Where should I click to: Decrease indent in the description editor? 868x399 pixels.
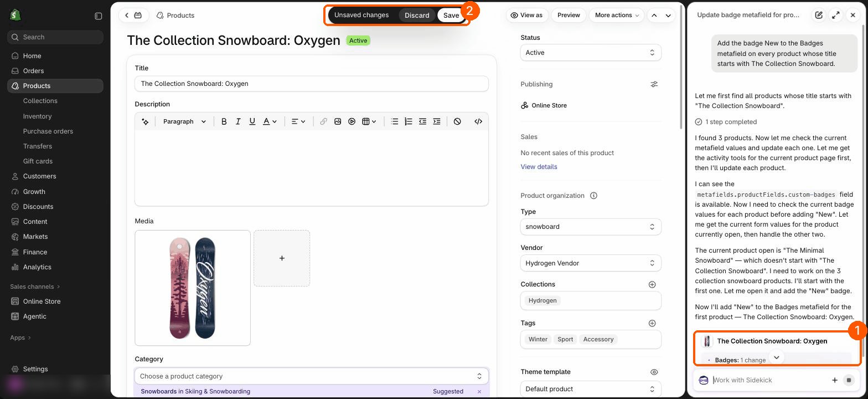tap(423, 121)
